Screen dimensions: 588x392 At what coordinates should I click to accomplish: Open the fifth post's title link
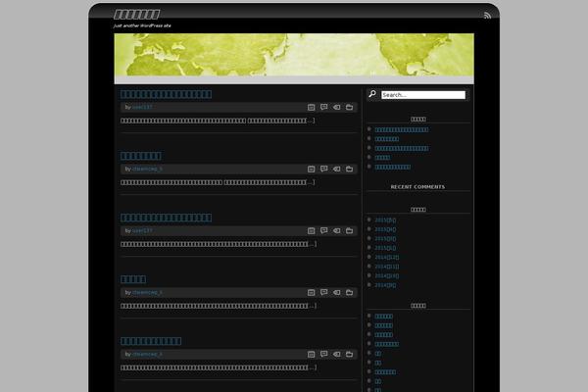coord(151,341)
